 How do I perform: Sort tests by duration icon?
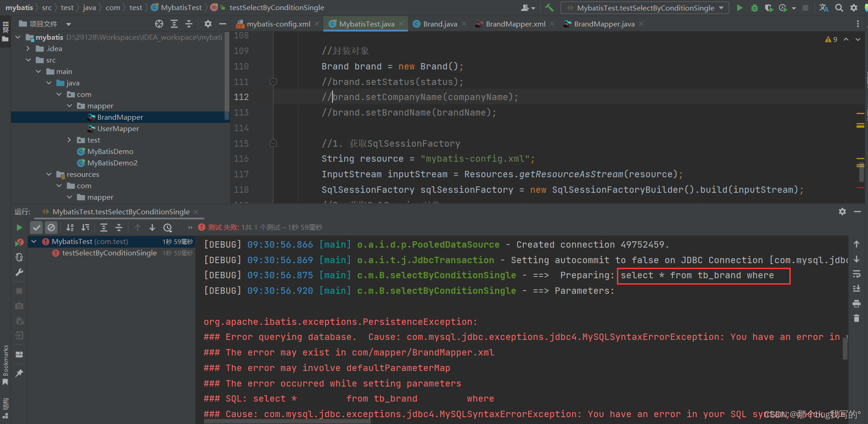coord(86,228)
